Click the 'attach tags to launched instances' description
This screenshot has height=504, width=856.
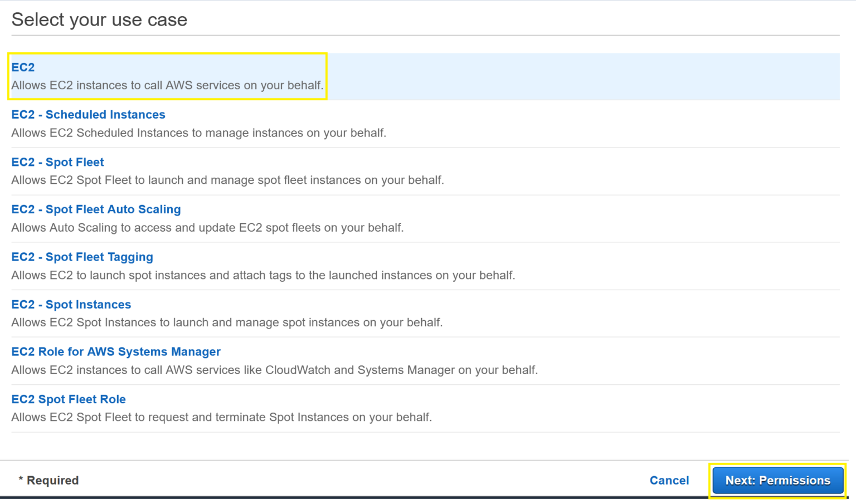coord(263,275)
